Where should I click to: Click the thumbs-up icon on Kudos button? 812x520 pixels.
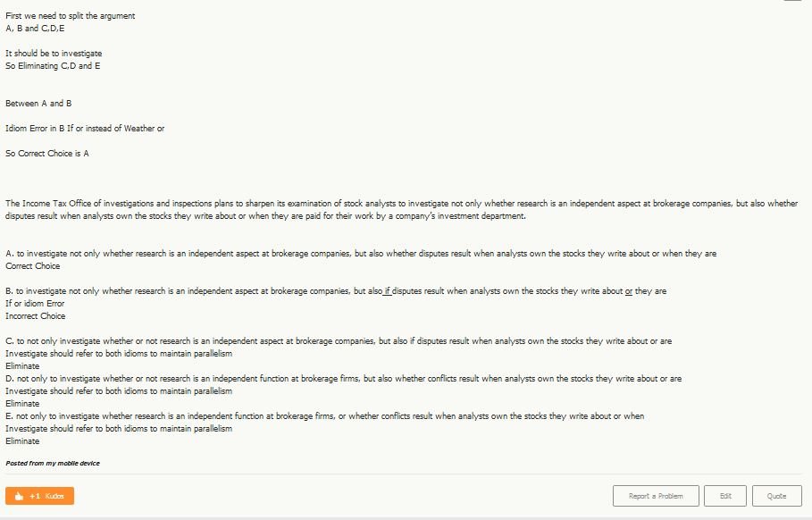tap(18, 496)
